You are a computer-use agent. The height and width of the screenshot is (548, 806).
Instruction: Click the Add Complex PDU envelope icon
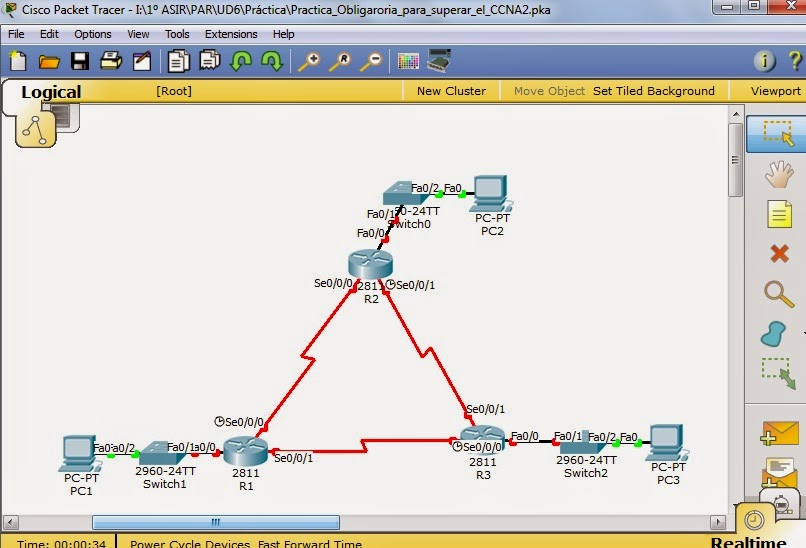tap(780, 472)
